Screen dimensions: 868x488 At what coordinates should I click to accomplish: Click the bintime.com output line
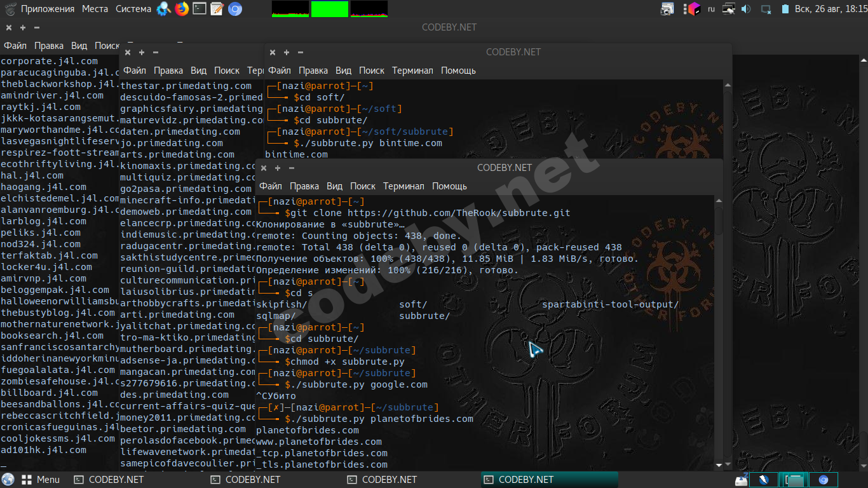[297, 154]
